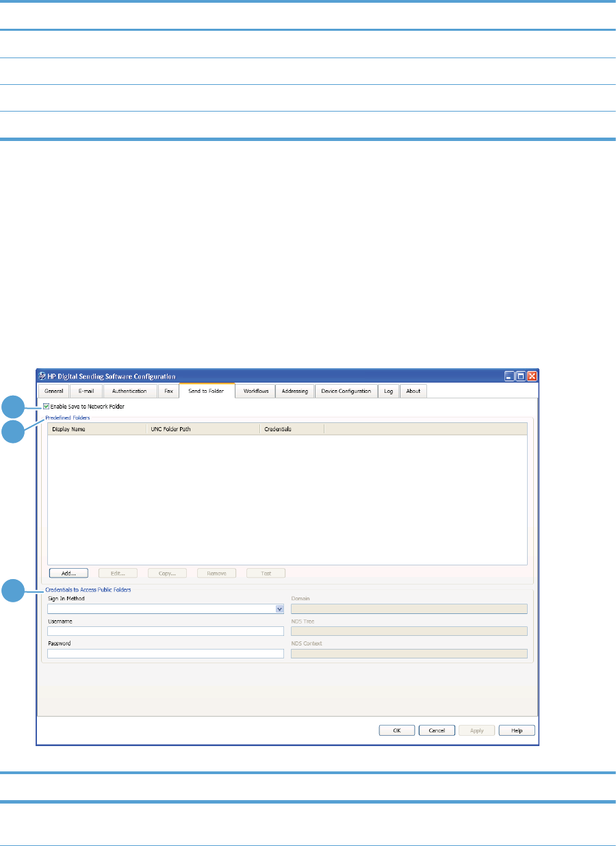The height and width of the screenshot is (846, 616).
Task: Switch to the General tab
Action: tap(53, 391)
